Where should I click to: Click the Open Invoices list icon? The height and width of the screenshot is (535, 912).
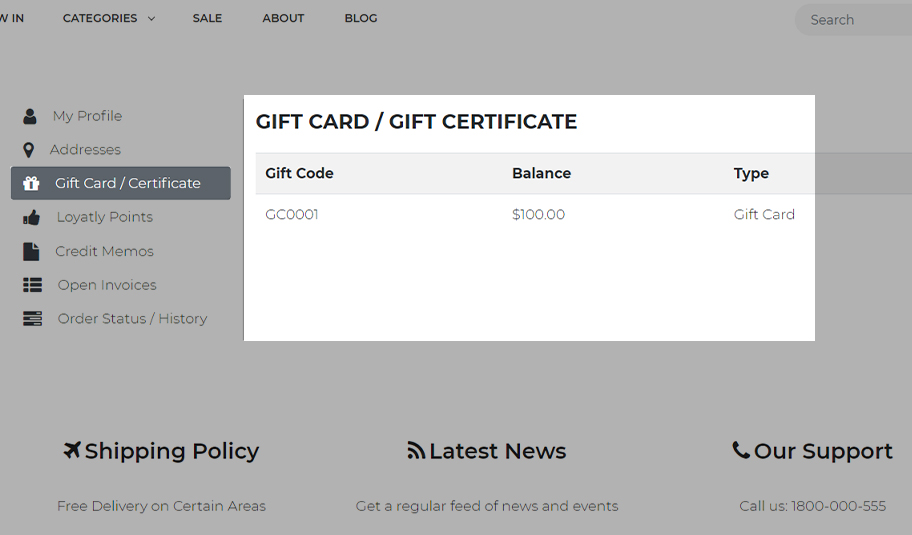pyautogui.click(x=32, y=285)
